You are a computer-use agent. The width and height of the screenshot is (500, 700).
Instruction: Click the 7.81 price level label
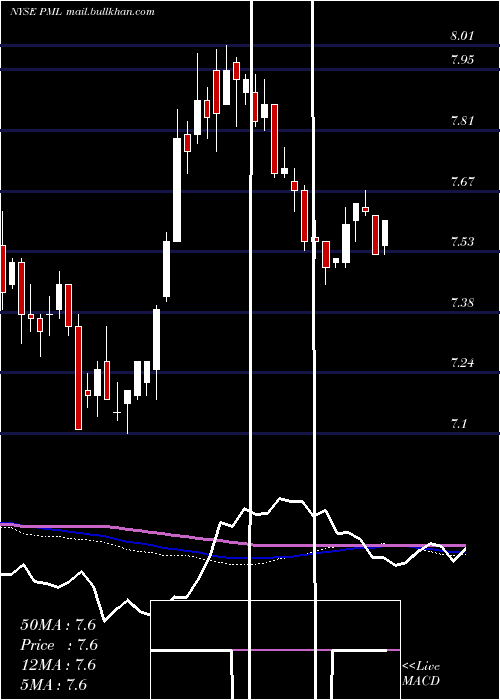coord(462,121)
